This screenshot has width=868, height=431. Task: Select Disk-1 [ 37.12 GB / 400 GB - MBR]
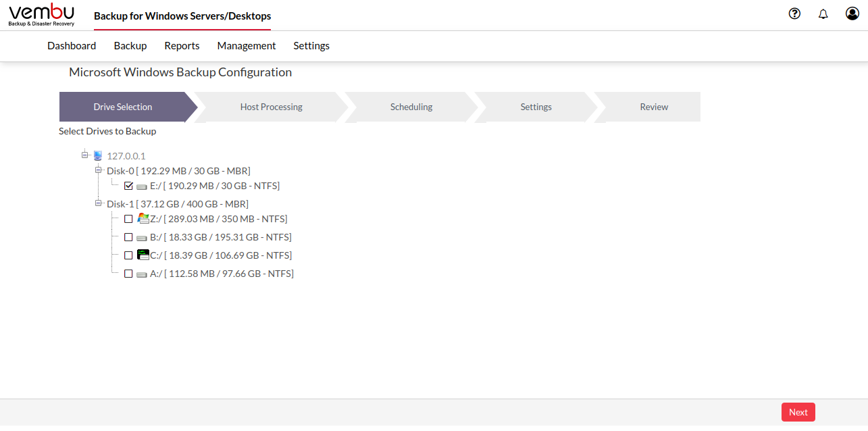(178, 203)
